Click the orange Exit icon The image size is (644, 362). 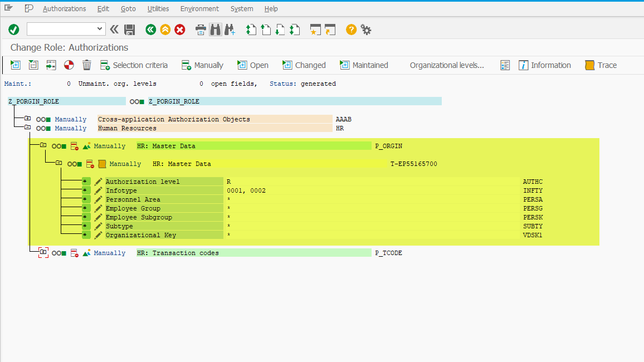pos(165,30)
